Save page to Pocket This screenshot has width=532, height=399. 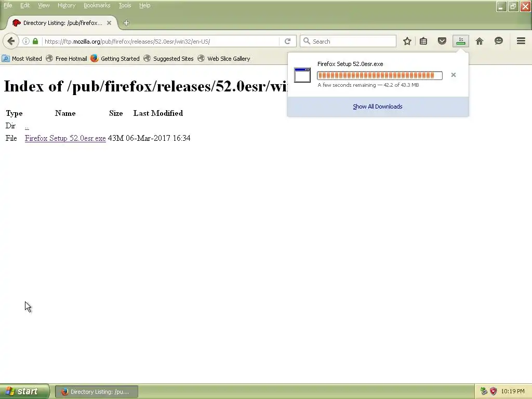click(x=442, y=42)
